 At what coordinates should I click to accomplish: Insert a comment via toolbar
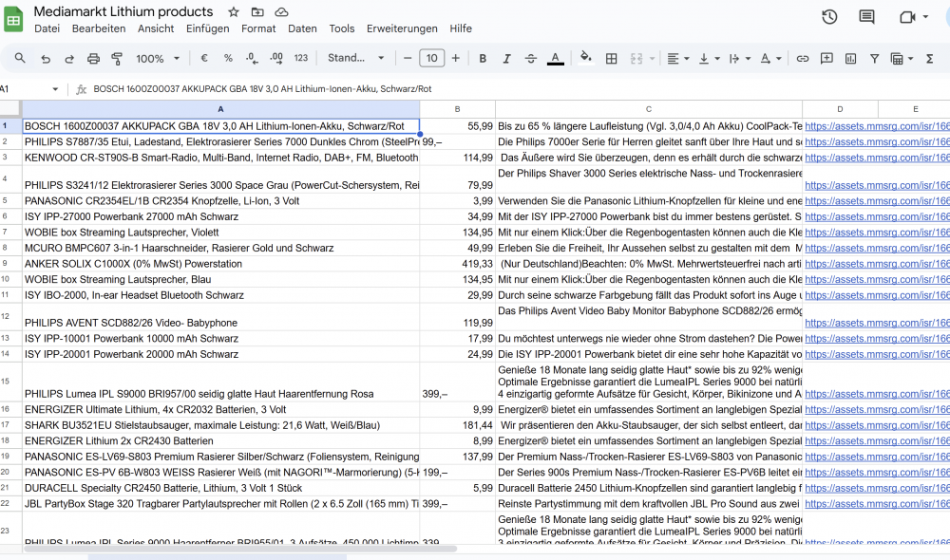826,59
